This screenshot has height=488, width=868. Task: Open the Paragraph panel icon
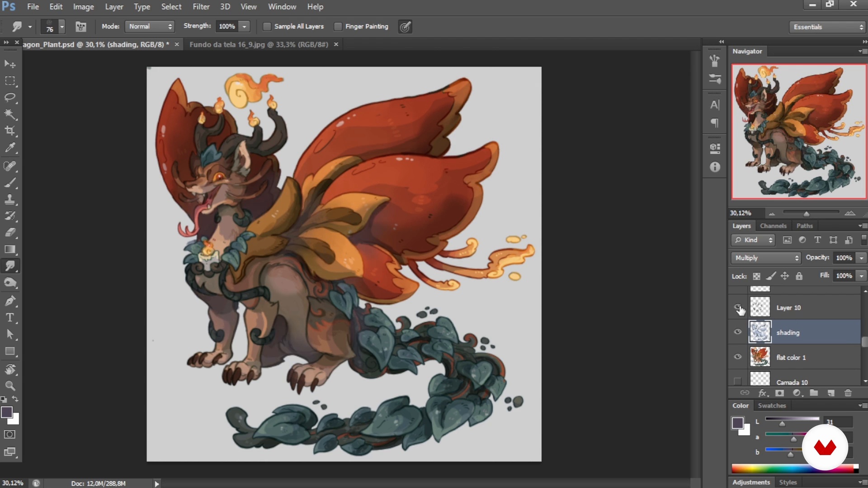point(715,123)
